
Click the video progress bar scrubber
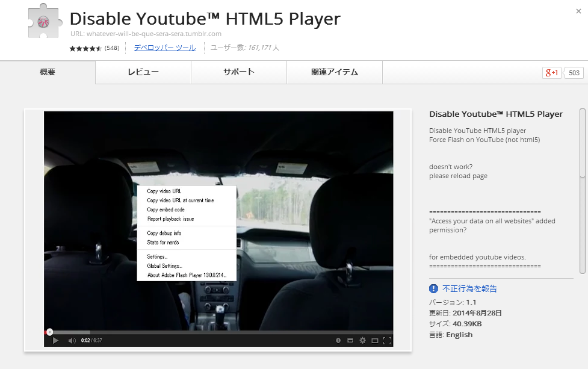49,332
